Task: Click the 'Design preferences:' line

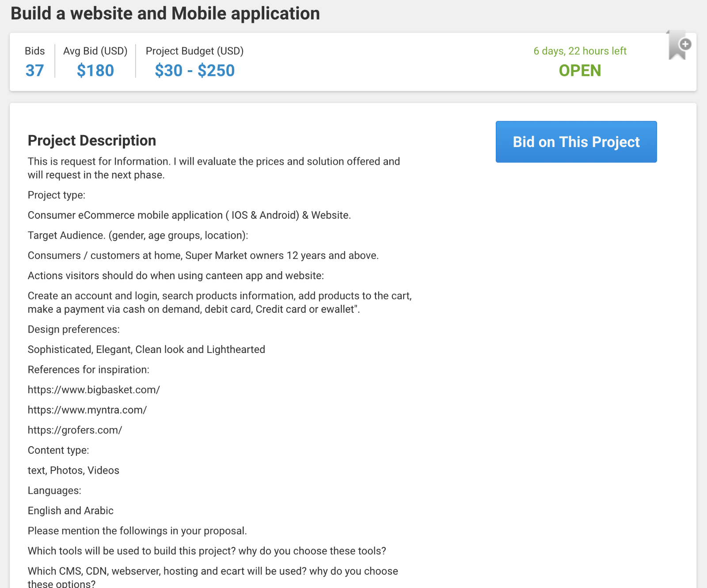Action: pyautogui.click(x=74, y=330)
